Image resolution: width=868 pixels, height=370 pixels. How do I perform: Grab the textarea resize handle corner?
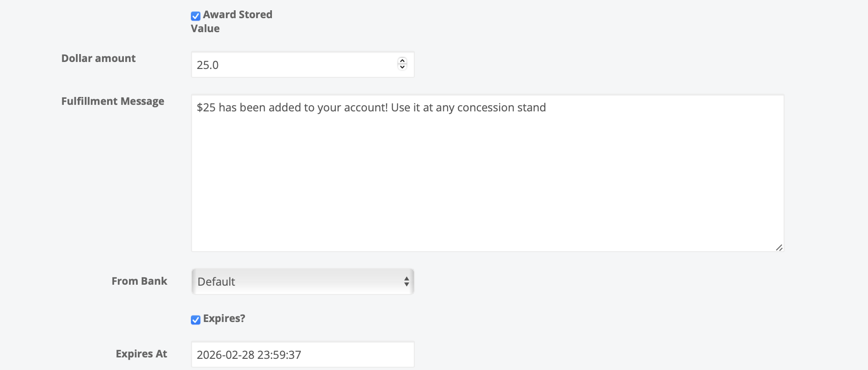click(779, 247)
